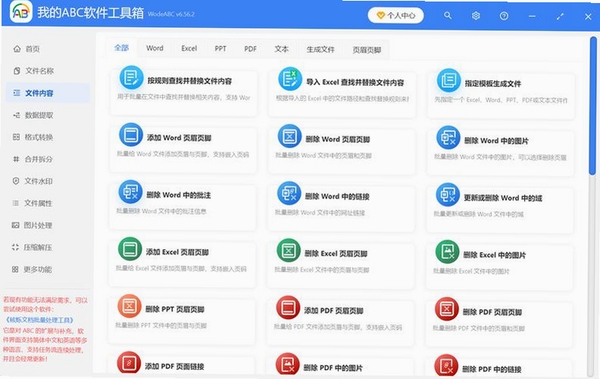The image size is (600, 379).
Task: Switch to the PPT tab
Action: coord(220,49)
